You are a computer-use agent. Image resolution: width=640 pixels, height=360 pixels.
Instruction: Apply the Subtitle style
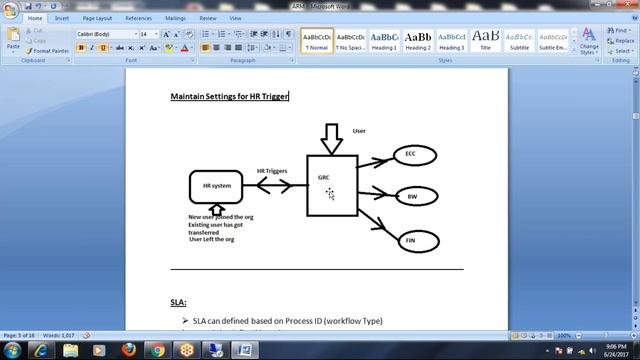[x=519, y=40]
